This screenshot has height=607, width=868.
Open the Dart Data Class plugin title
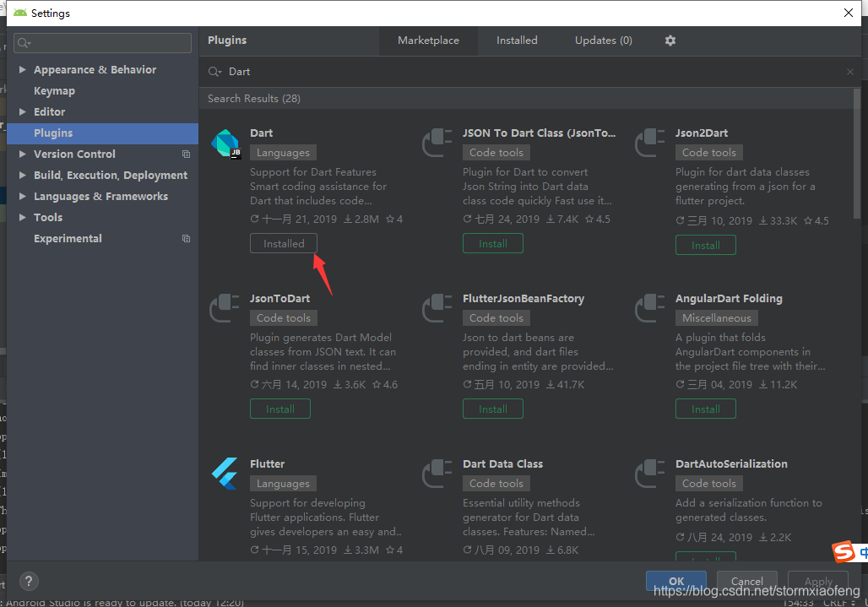[502, 463]
